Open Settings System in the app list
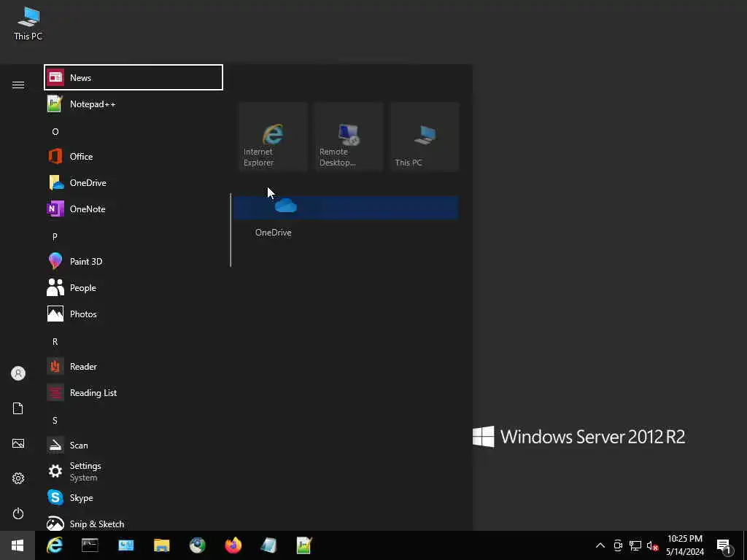Screen dimensions: 747x560 point(133,471)
